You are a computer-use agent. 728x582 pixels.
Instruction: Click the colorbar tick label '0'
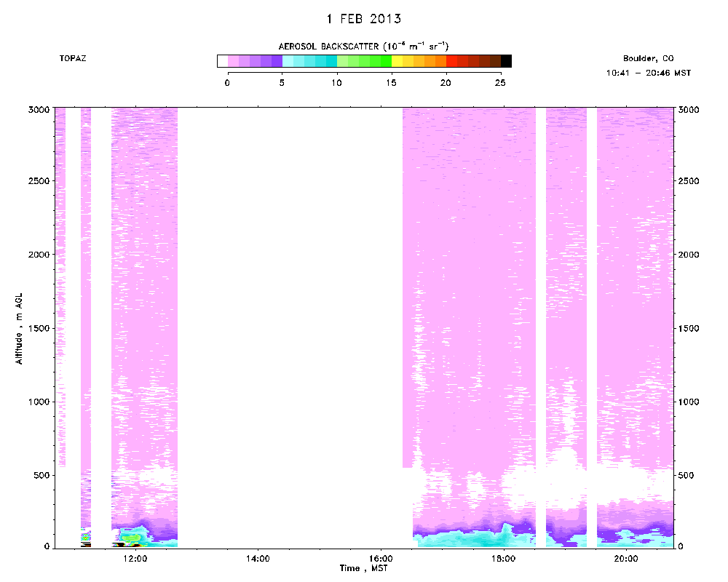point(227,83)
